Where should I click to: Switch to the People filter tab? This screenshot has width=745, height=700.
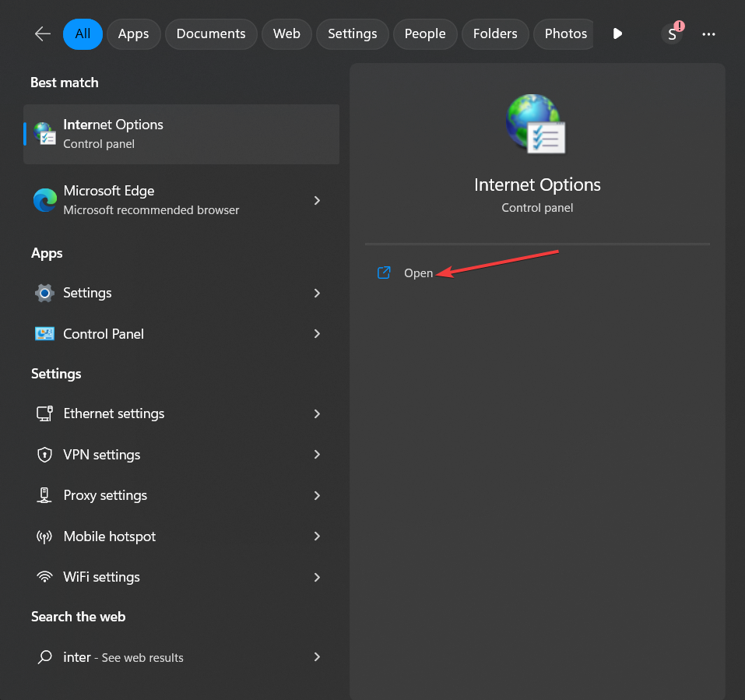[x=425, y=33]
